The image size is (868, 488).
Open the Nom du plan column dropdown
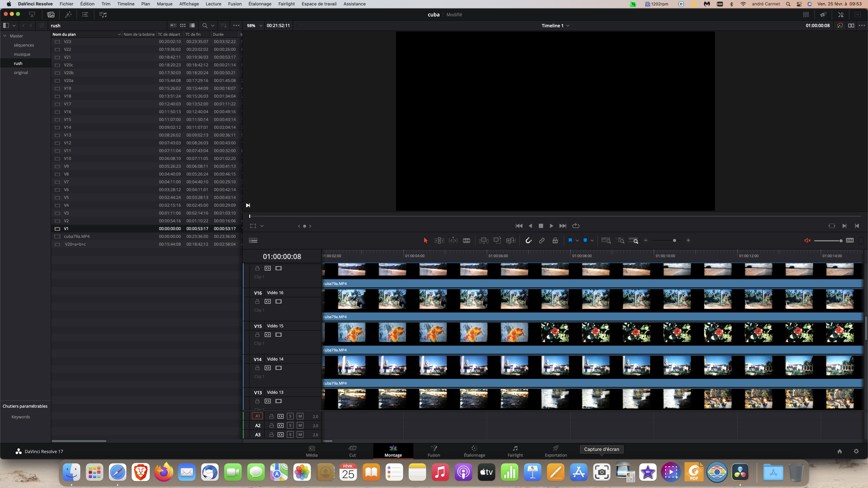119,34
